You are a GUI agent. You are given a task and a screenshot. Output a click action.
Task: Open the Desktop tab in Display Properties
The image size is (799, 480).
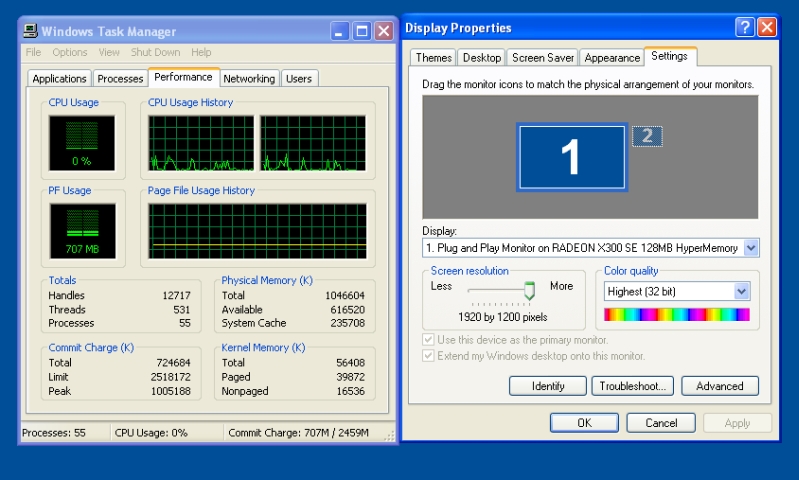coord(482,58)
